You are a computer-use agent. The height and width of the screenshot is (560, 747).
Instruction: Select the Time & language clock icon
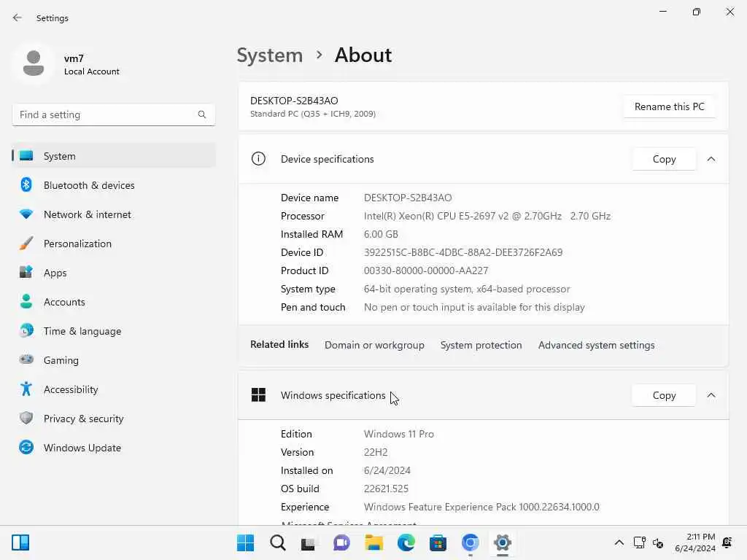(26, 330)
